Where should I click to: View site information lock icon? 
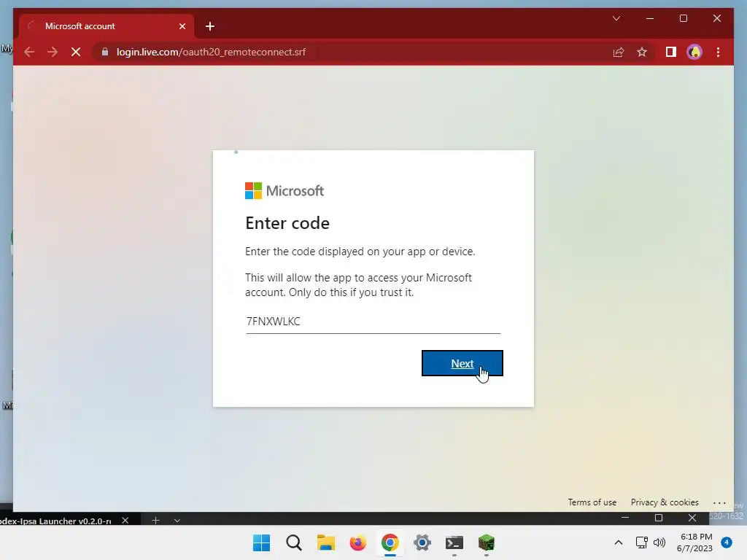(105, 52)
